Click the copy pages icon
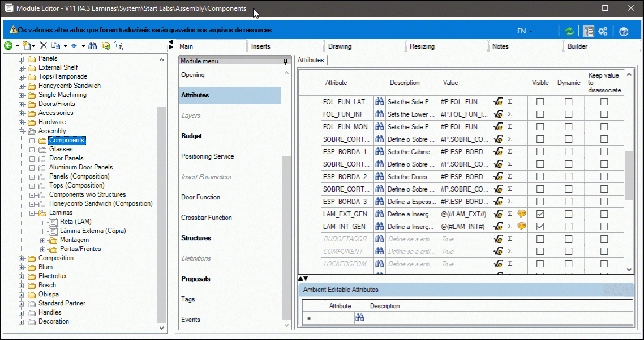This screenshot has height=340, width=644. coord(56,46)
